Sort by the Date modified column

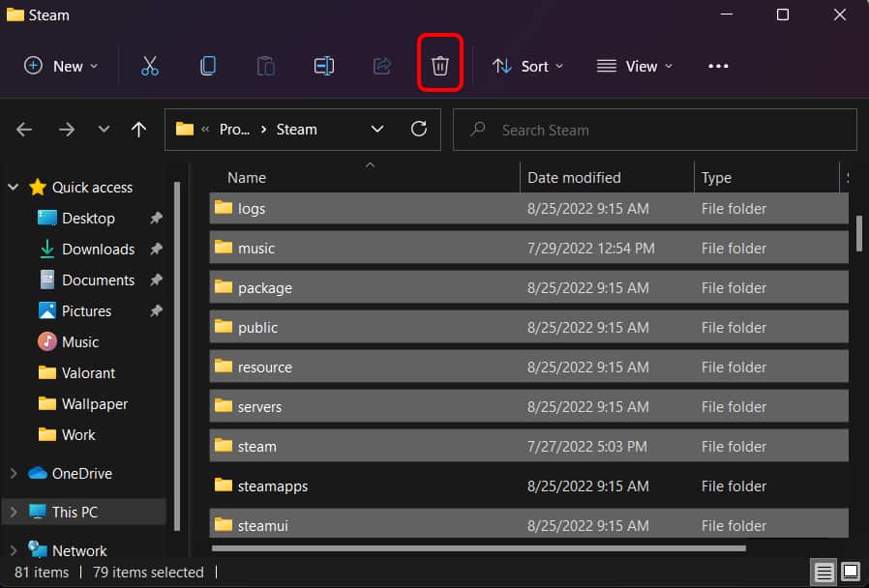point(574,178)
